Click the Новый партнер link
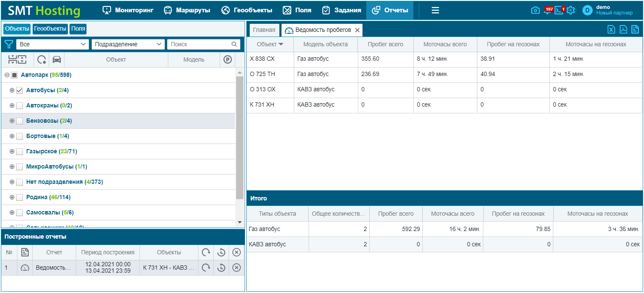644x293 pixels. point(614,13)
